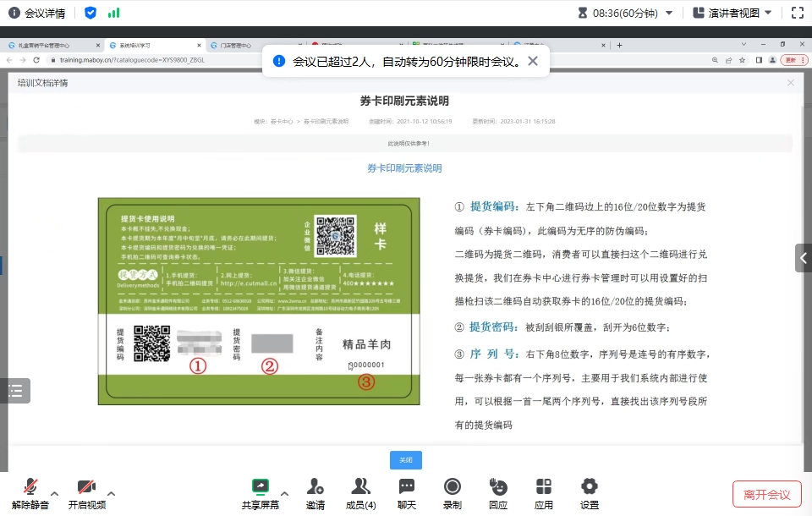
Task: Open the chat (聊天) window
Action: 407,486
